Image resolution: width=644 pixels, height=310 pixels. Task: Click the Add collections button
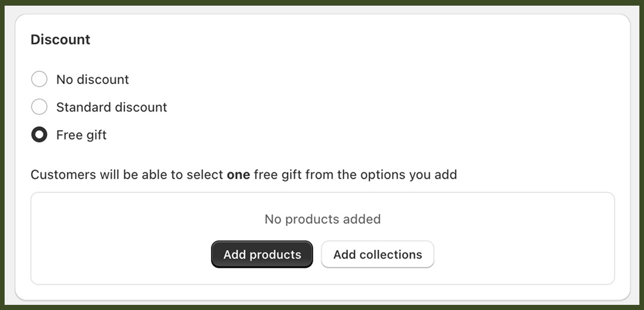[x=377, y=254]
